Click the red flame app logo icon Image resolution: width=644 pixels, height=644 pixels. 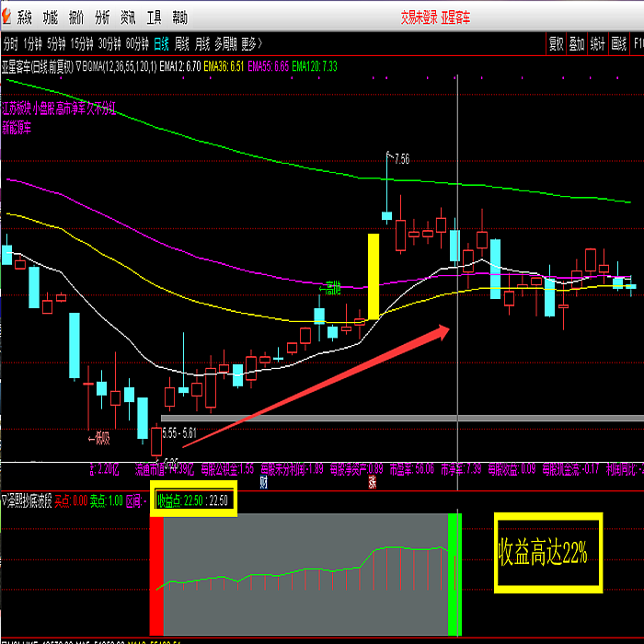click(x=6, y=17)
